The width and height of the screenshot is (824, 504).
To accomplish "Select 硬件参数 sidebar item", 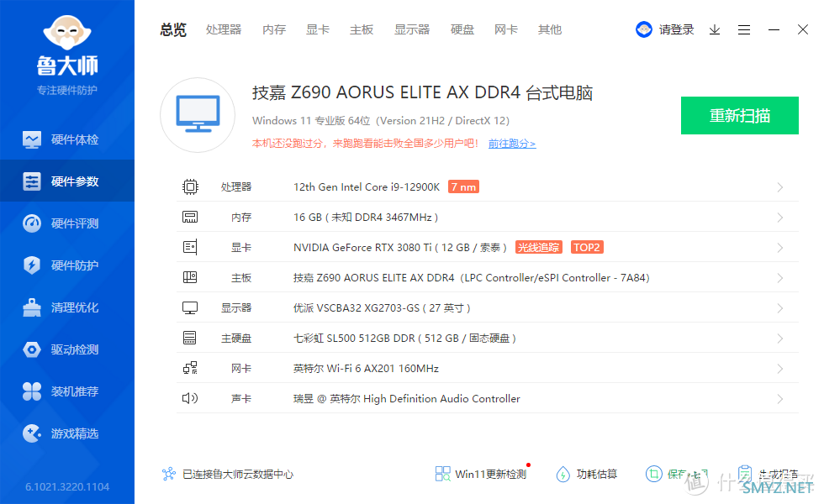I will pos(67,181).
